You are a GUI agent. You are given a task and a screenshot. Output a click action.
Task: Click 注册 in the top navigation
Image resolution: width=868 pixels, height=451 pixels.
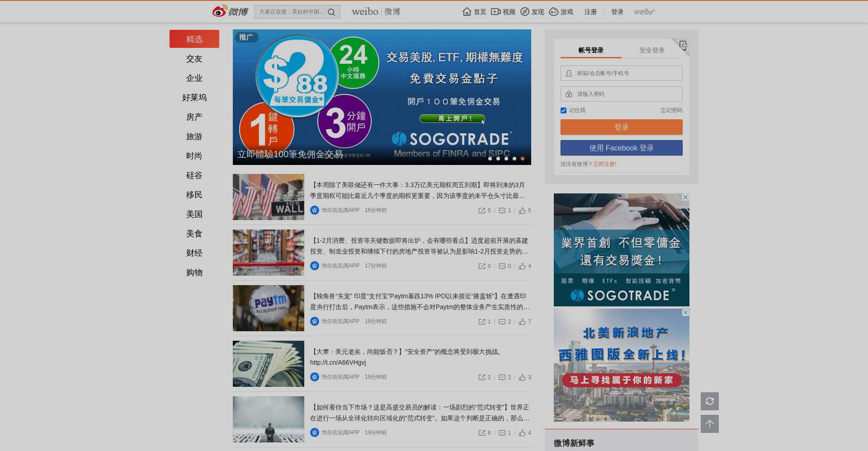(x=590, y=12)
